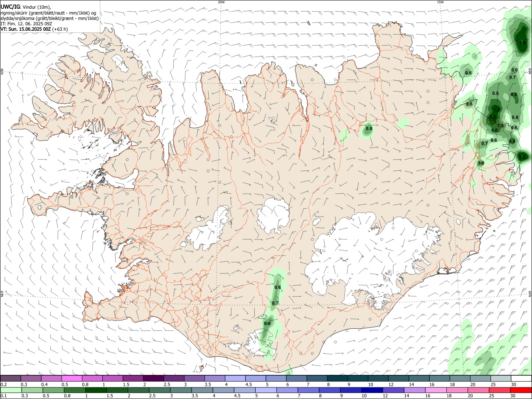The width and height of the screenshot is (532, 399).
Task: Click the 0.1 label in the rain legend
Action: (3, 396)
